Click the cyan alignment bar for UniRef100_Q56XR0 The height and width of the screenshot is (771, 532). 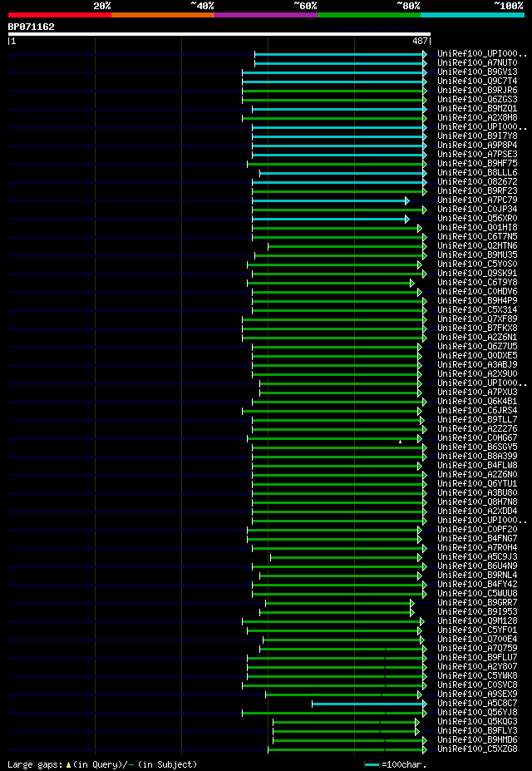click(331, 219)
